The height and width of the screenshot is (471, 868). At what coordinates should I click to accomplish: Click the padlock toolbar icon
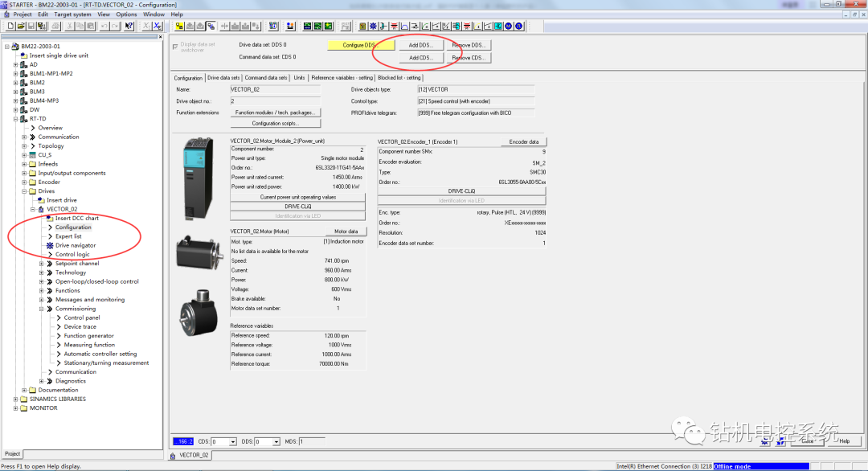tap(362, 26)
